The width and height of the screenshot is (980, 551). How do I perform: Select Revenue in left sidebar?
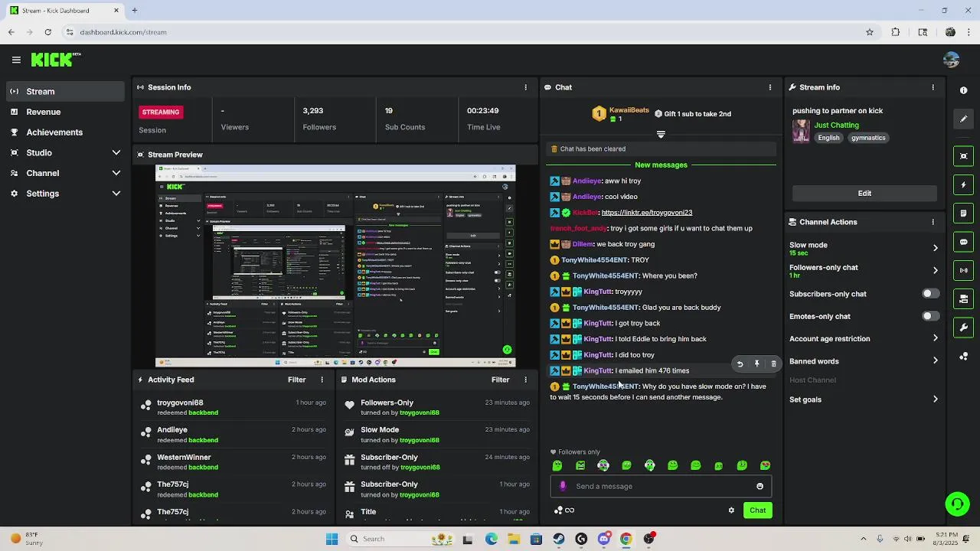(x=64, y=112)
